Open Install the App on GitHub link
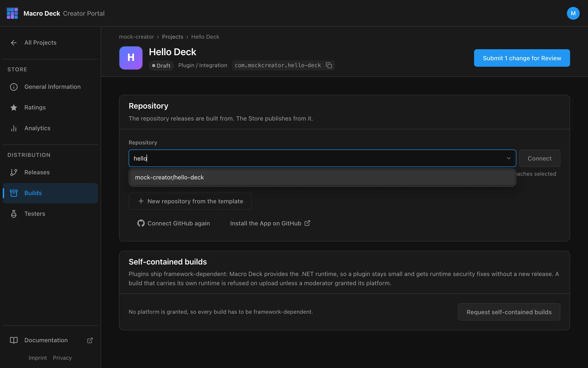The width and height of the screenshot is (588, 368). (270, 223)
